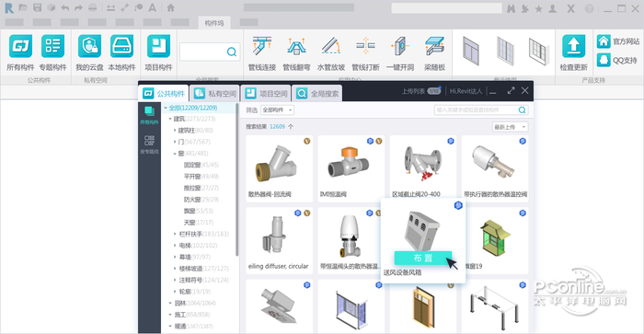Select third recently used window family
Screen dimensions: 644x334
point(539,51)
